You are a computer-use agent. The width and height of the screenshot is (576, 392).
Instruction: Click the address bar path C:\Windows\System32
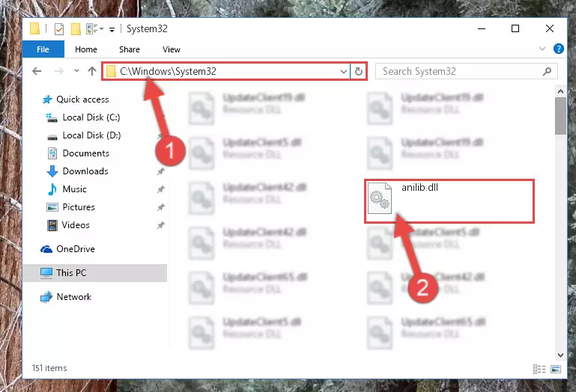168,71
